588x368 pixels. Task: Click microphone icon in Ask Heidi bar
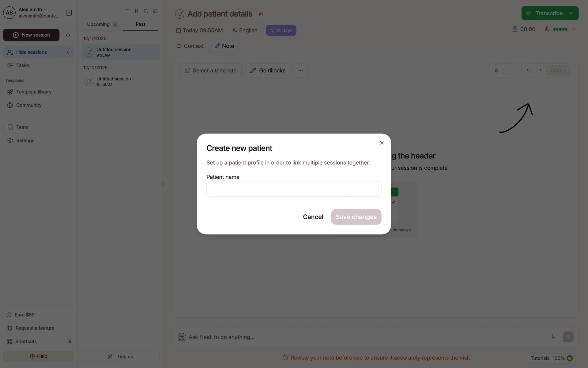pyautogui.click(x=553, y=336)
